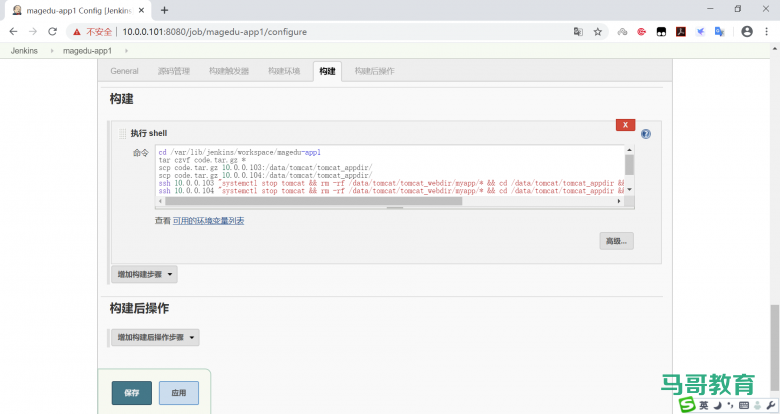Click the browser forward arrow
The image size is (780, 414).
33,31
